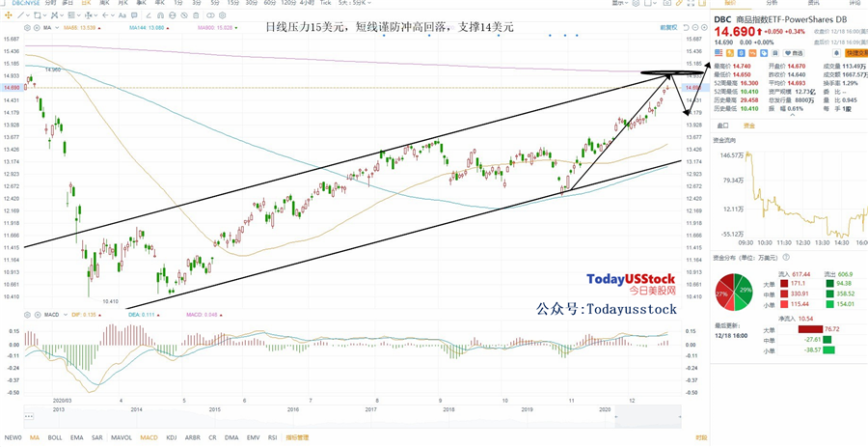Open the 报价 quote tab in right panel
The image size is (868, 447).
[730, 3]
